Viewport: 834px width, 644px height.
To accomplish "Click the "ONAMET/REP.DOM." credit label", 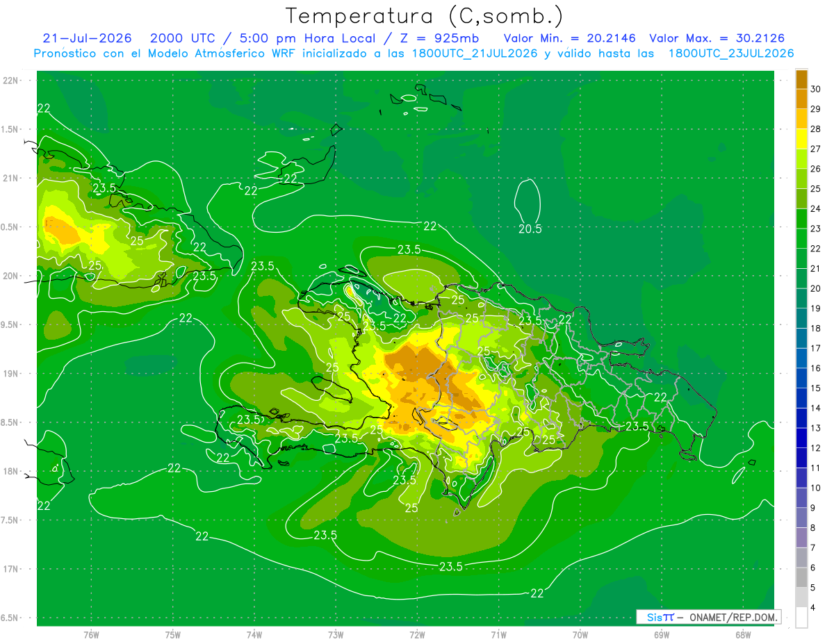I will click(x=734, y=617).
